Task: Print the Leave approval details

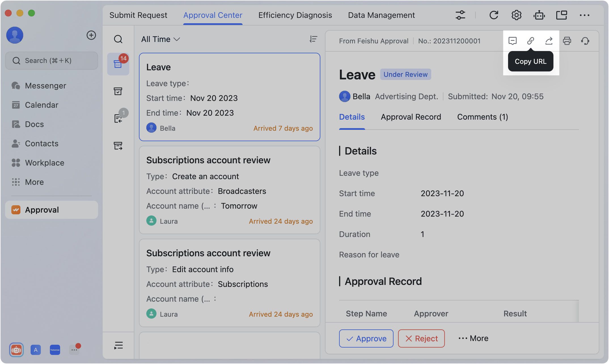Action: [x=567, y=41]
